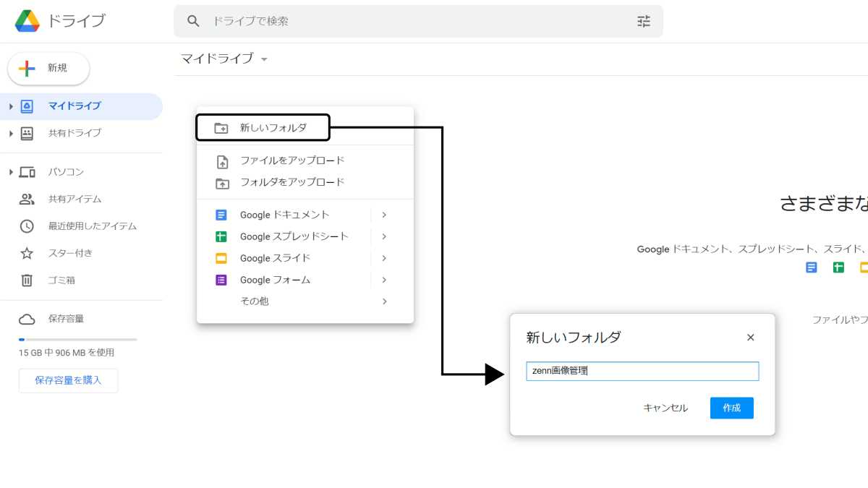Click the ドライブで検索 search field

[418, 21]
